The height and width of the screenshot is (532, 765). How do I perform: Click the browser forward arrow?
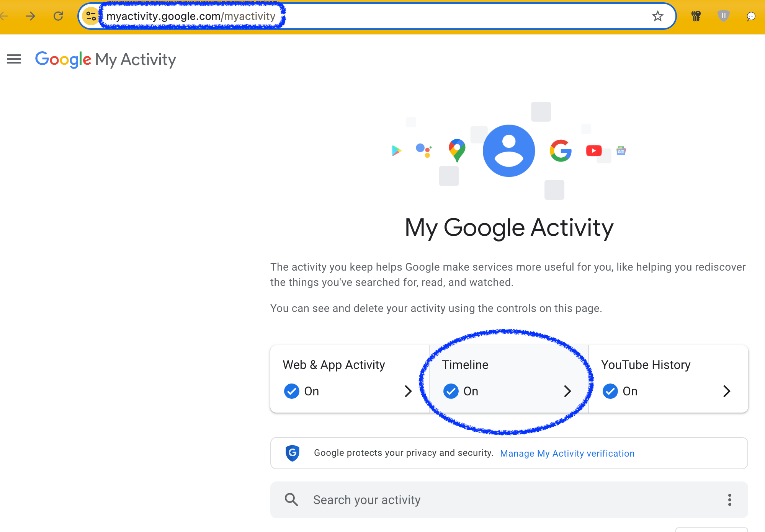pyautogui.click(x=30, y=16)
